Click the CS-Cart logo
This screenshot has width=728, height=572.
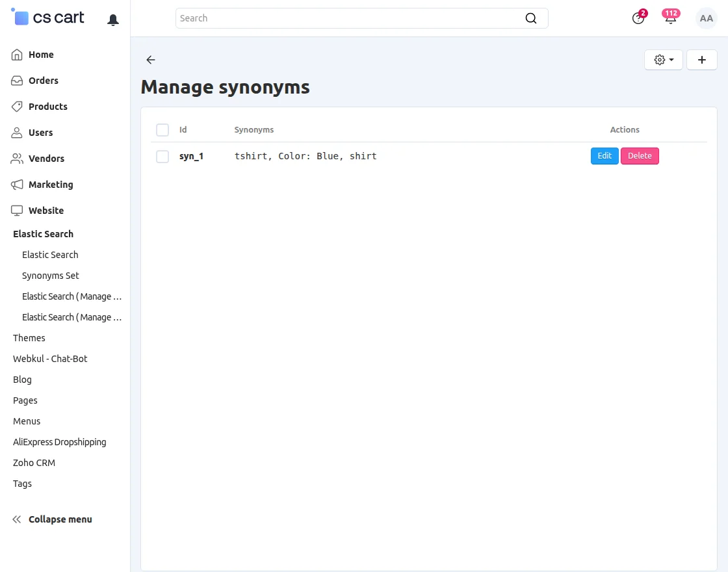coord(47,17)
